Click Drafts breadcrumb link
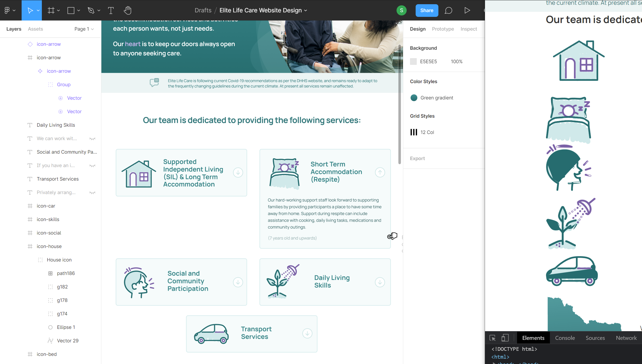The image size is (642, 364). pos(203,10)
